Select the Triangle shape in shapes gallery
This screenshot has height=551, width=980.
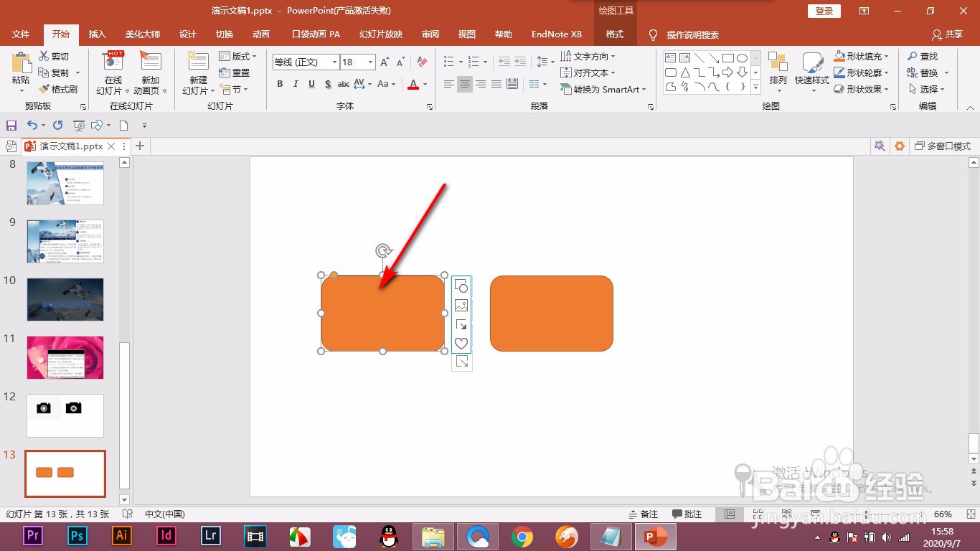tap(684, 72)
